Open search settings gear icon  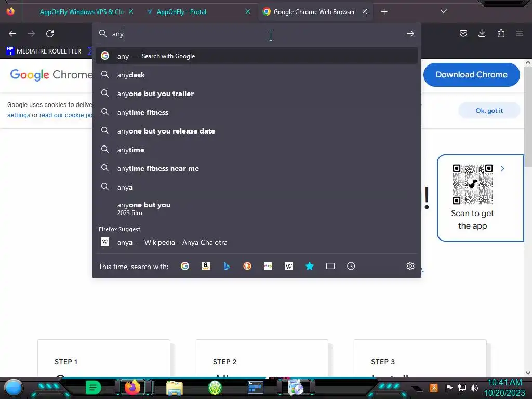pyautogui.click(x=410, y=266)
